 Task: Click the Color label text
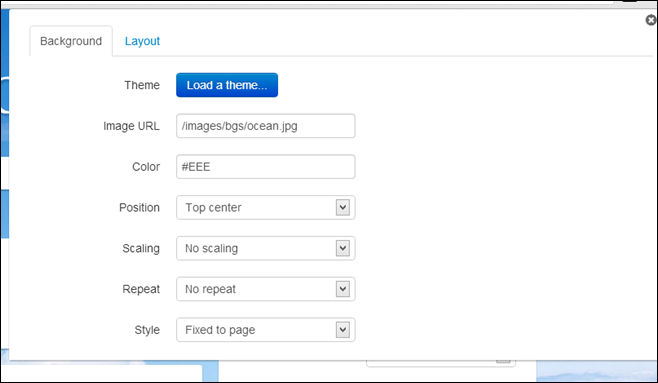click(146, 167)
